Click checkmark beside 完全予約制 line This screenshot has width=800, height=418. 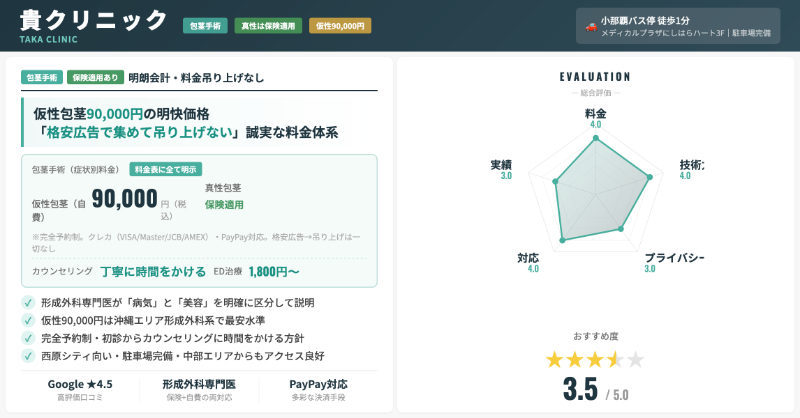click(x=27, y=338)
